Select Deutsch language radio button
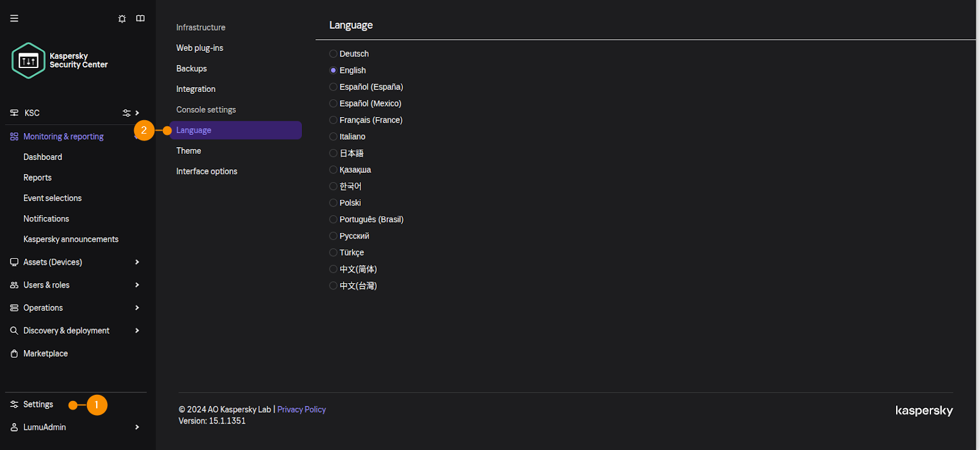 coord(333,54)
